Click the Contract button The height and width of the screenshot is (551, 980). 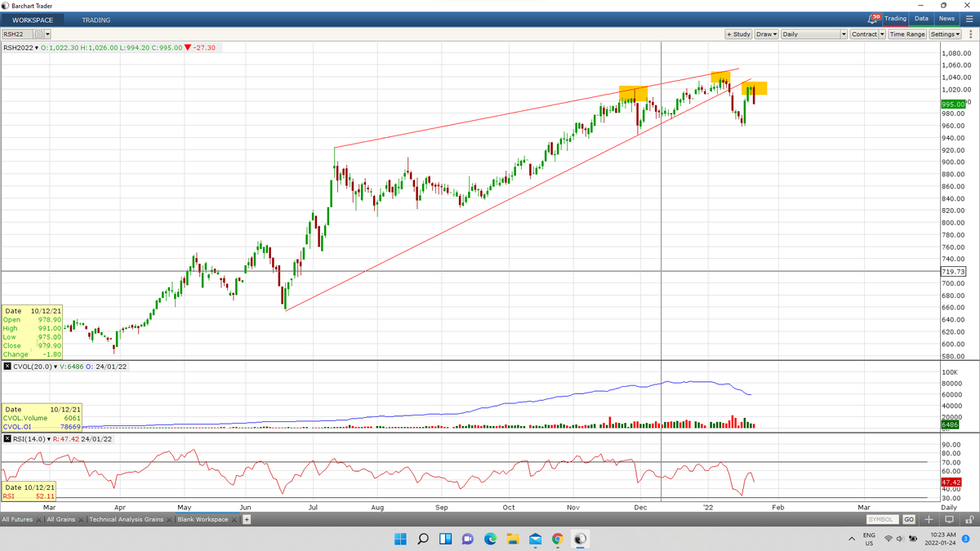[x=864, y=34]
